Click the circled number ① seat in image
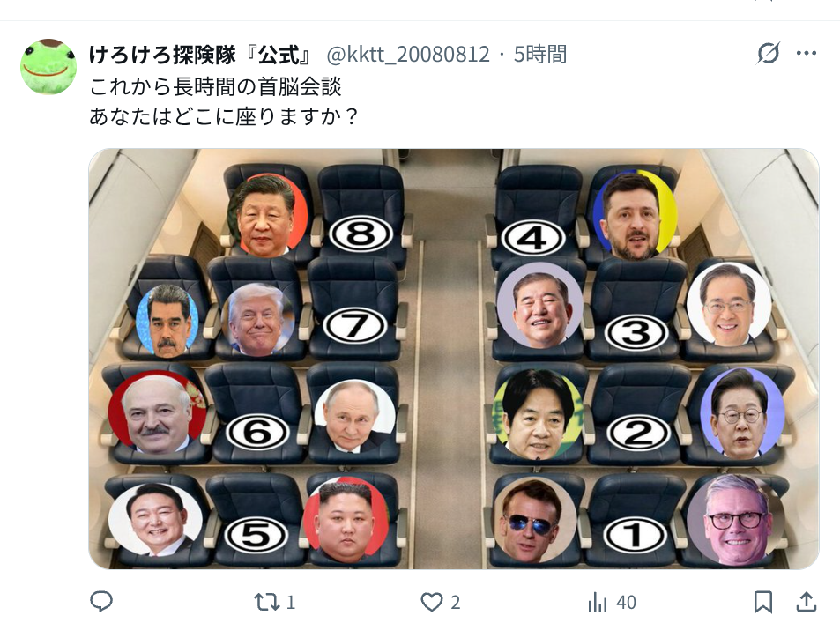This screenshot has width=840, height=623. (635, 535)
